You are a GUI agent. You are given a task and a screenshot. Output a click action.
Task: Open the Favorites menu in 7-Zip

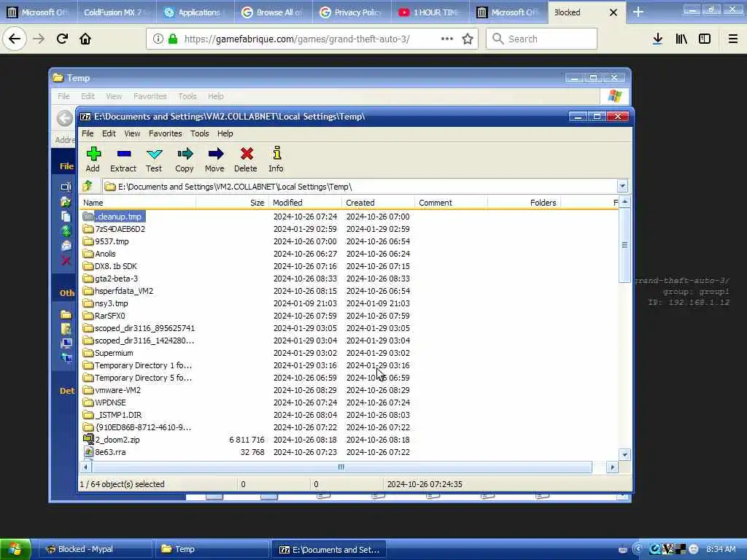tap(166, 133)
